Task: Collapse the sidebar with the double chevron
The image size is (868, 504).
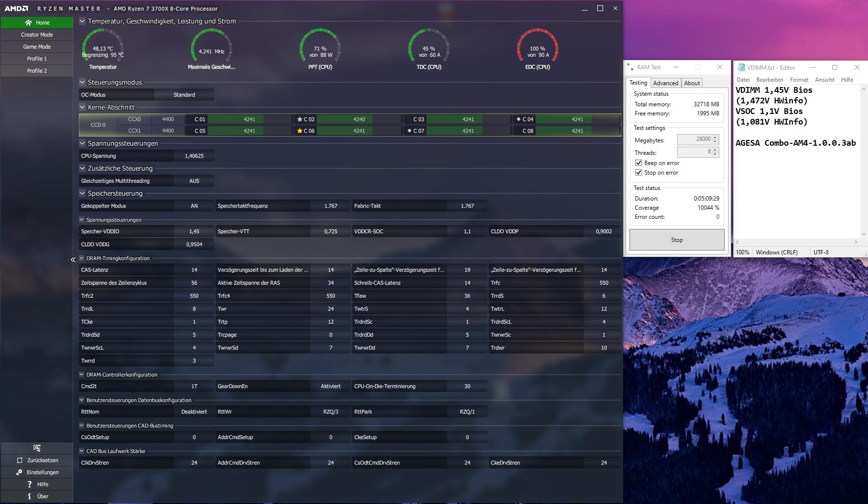Action: point(73,260)
